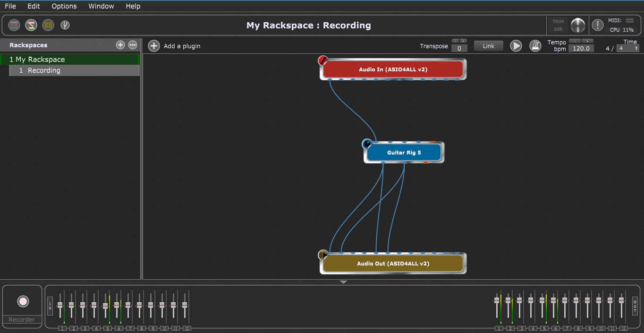
Task: Adjust the global Trim knob
Action: (x=578, y=25)
